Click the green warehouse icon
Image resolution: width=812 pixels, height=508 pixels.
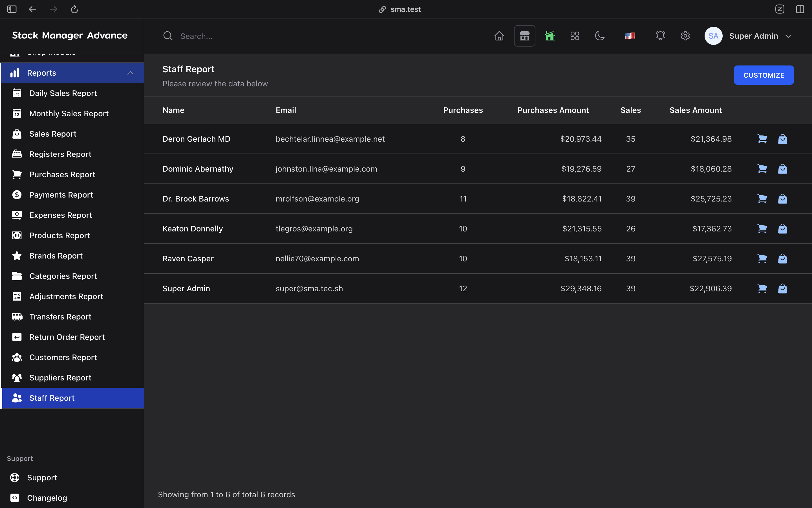tap(550, 36)
